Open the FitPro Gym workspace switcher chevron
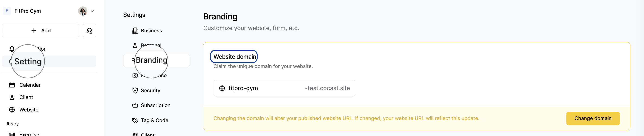Screen dimensions: 644x136 click(x=92, y=11)
